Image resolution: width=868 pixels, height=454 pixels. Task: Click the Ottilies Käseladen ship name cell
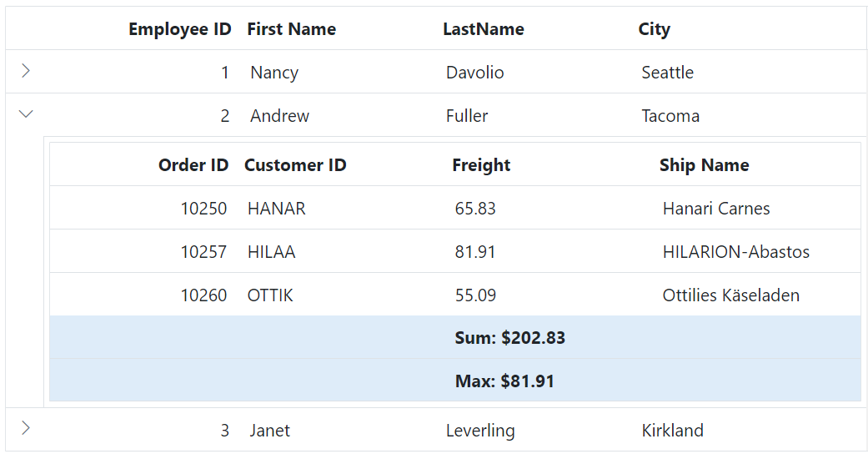point(730,295)
